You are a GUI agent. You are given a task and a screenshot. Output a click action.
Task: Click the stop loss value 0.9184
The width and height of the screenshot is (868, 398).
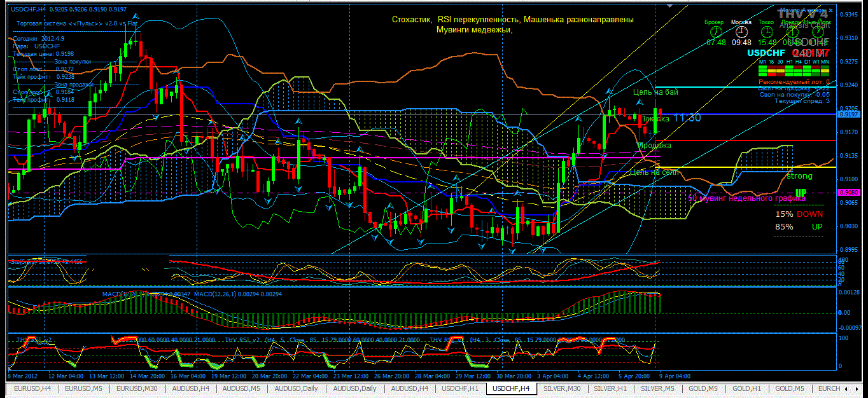pos(65,92)
